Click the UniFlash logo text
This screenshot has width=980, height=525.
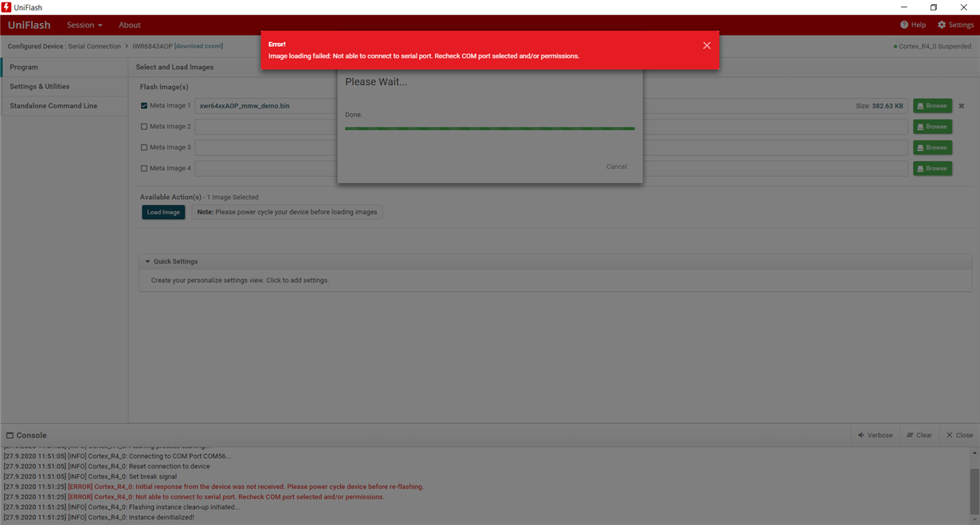(29, 25)
